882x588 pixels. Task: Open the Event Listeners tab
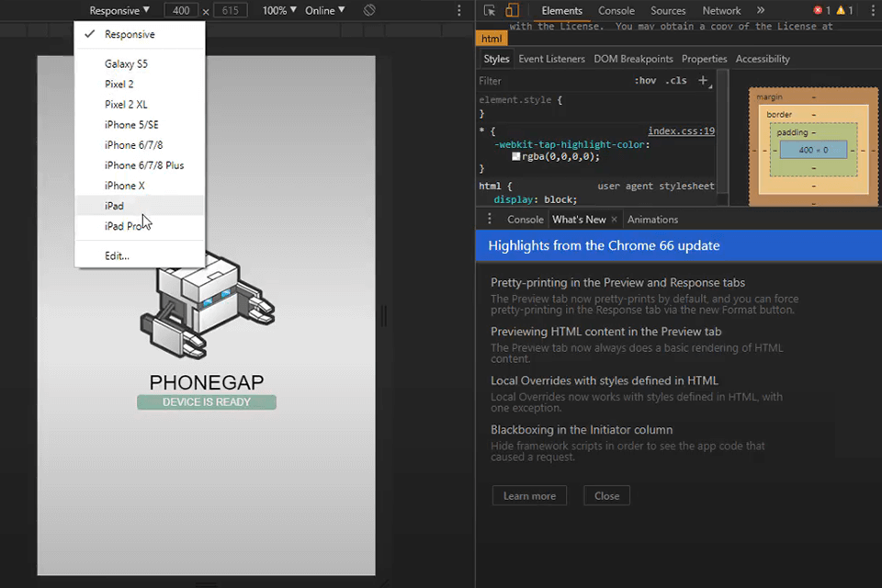pyautogui.click(x=551, y=59)
